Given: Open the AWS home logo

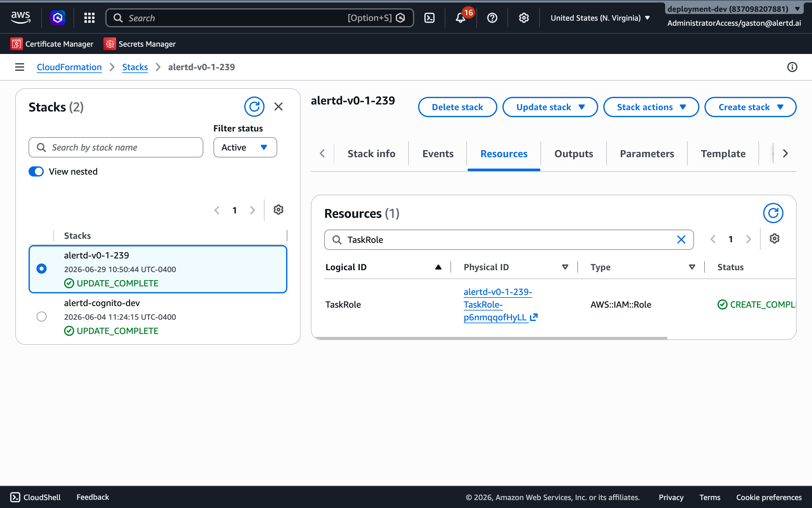Looking at the screenshot, I should 21,17.
